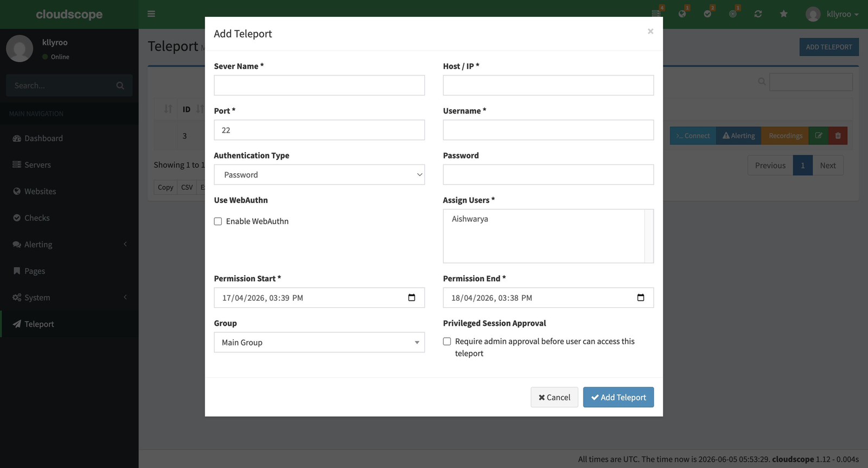This screenshot has height=468, width=868.
Task: Click the Permission End date field
Action: (x=548, y=298)
